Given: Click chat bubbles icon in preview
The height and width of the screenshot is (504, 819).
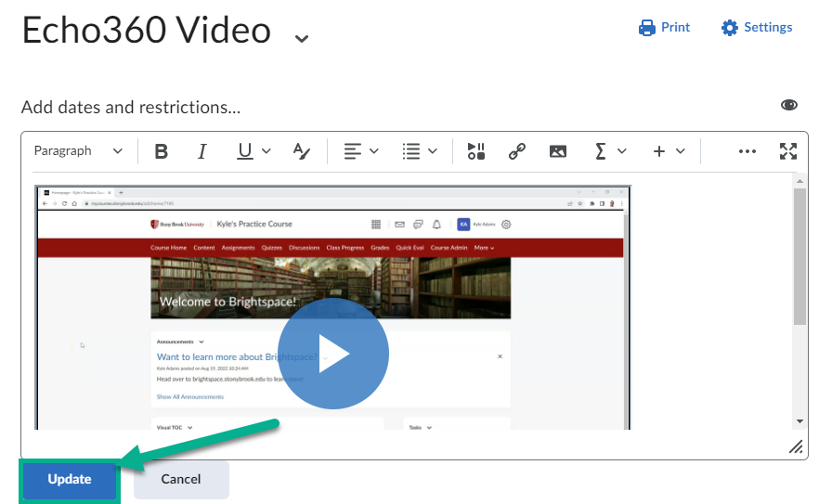Looking at the screenshot, I should coord(418,225).
